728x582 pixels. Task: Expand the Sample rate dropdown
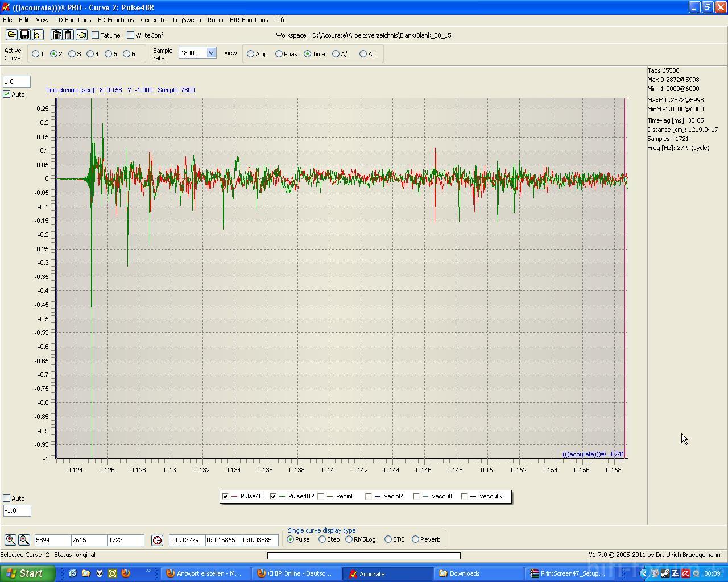click(x=211, y=53)
